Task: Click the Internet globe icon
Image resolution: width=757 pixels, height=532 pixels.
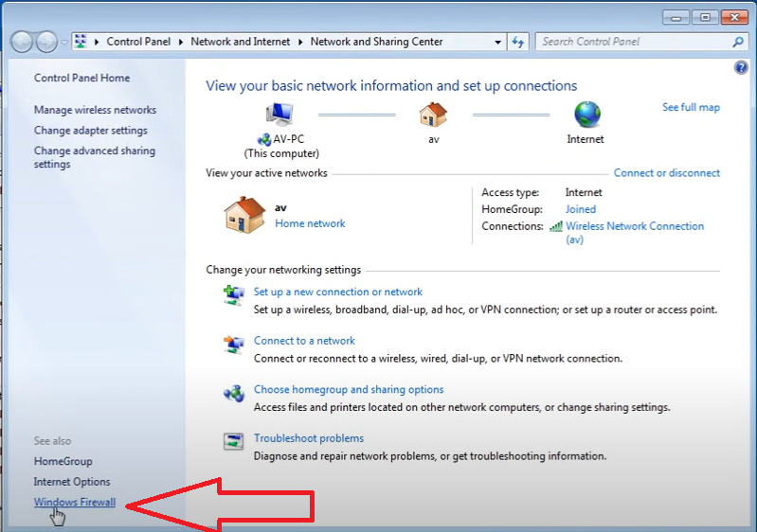Action: 586,114
